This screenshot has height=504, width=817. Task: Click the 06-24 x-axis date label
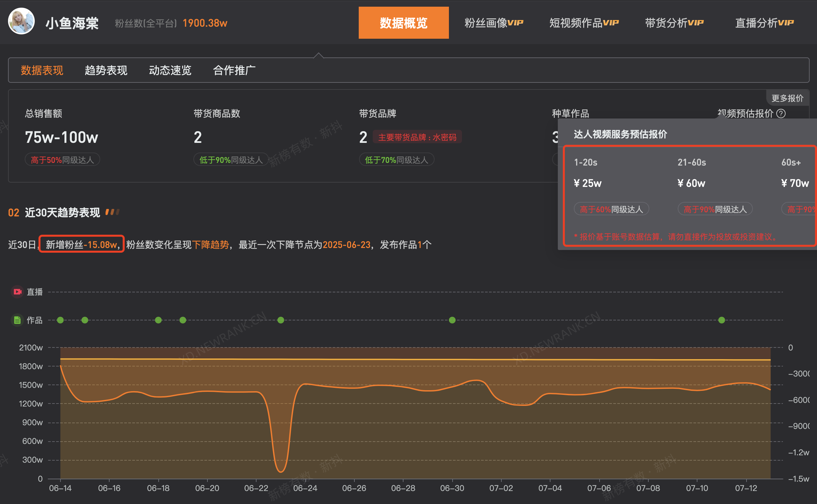click(305, 488)
